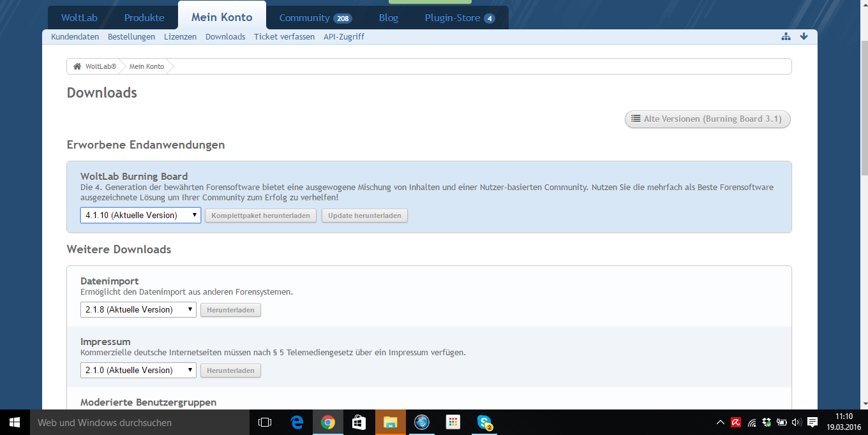Screen dimensions: 868x435
Task: Open Datenimport 2.1.8 version dropdown
Action: (x=138, y=309)
